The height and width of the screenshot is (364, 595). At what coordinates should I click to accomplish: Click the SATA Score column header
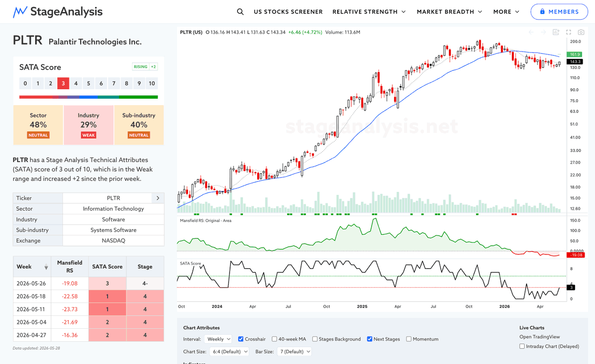(108, 267)
